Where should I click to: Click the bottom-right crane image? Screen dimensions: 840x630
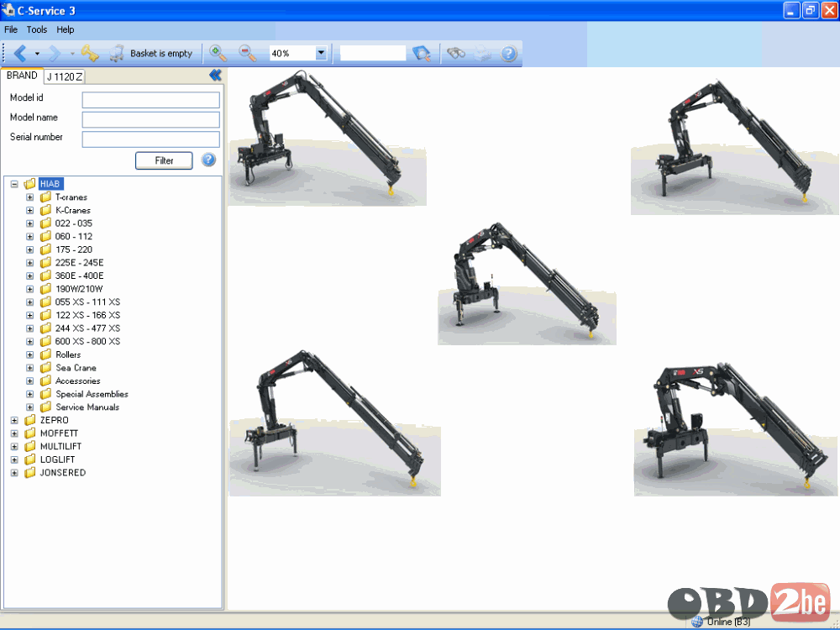(737, 429)
